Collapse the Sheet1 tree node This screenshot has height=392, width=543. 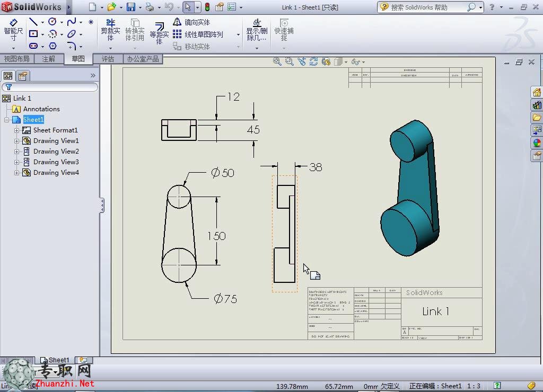[6, 120]
